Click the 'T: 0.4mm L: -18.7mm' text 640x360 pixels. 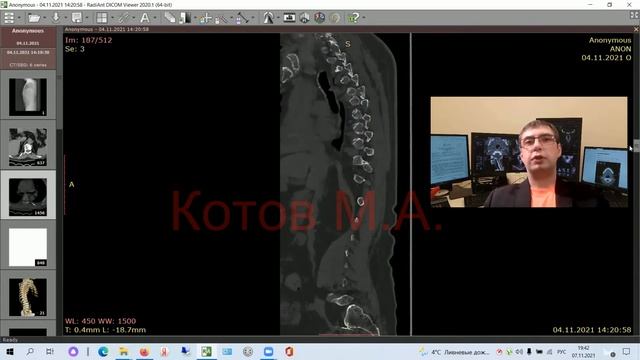pyautogui.click(x=105, y=330)
